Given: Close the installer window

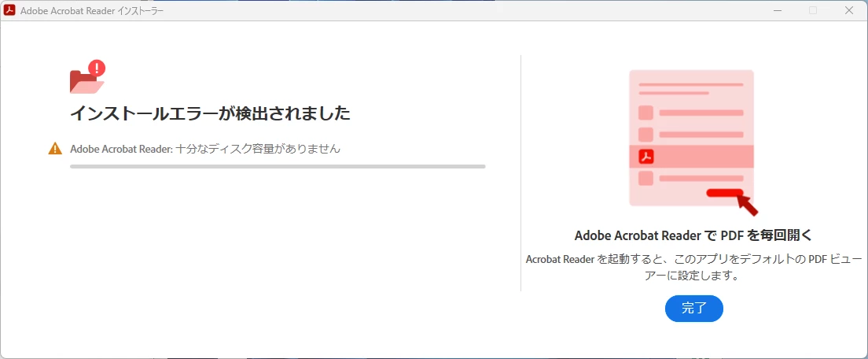Looking at the screenshot, I should (x=848, y=10).
